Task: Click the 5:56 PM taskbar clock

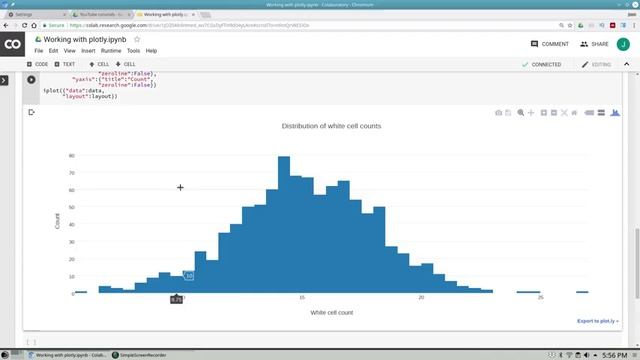Action: 615,355
